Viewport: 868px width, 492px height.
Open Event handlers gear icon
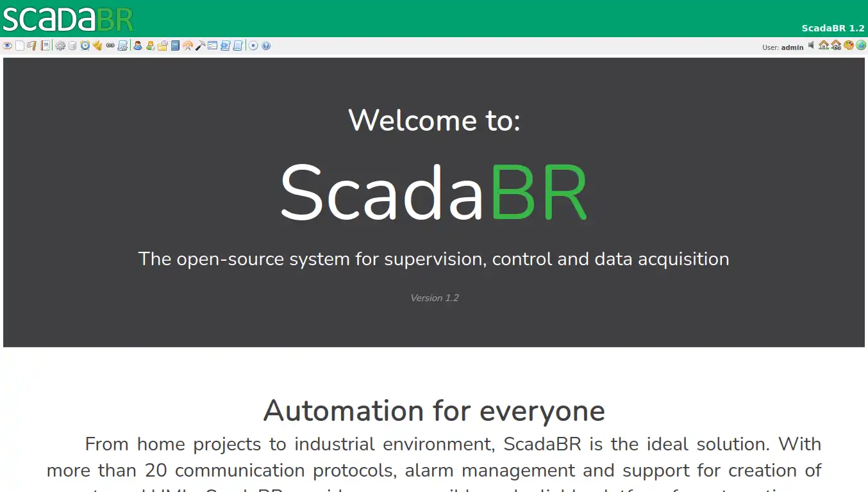tap(60, 45)
